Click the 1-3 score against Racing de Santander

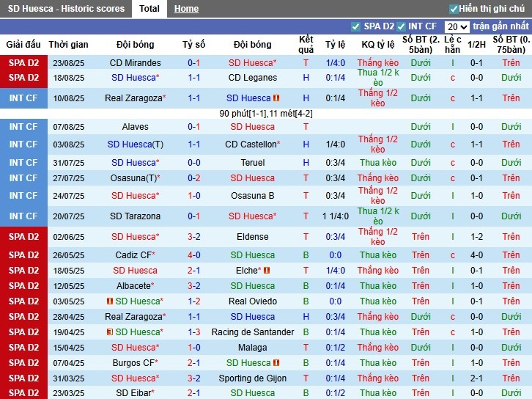point(193,332)
